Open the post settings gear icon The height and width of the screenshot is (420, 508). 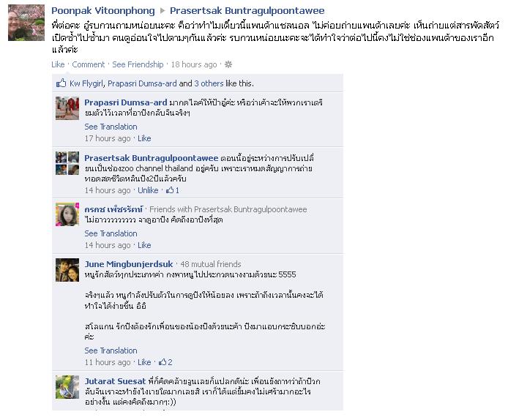(x=228, y=64)
